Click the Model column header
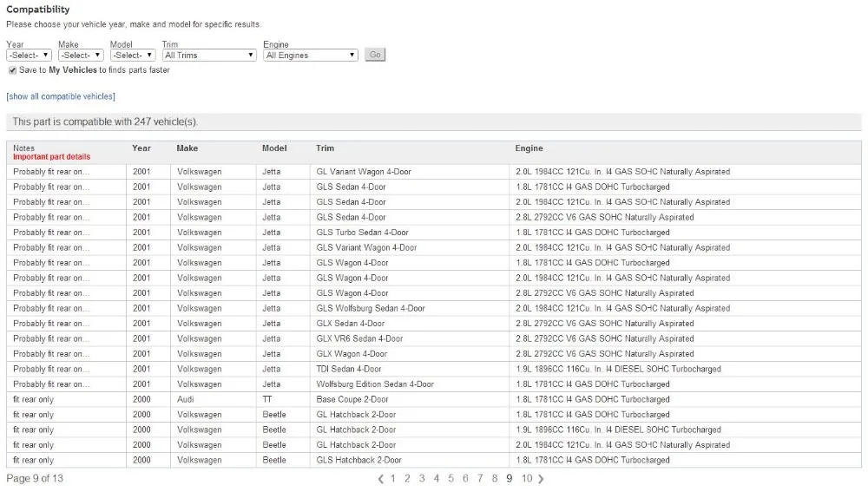 coord(274,148)
